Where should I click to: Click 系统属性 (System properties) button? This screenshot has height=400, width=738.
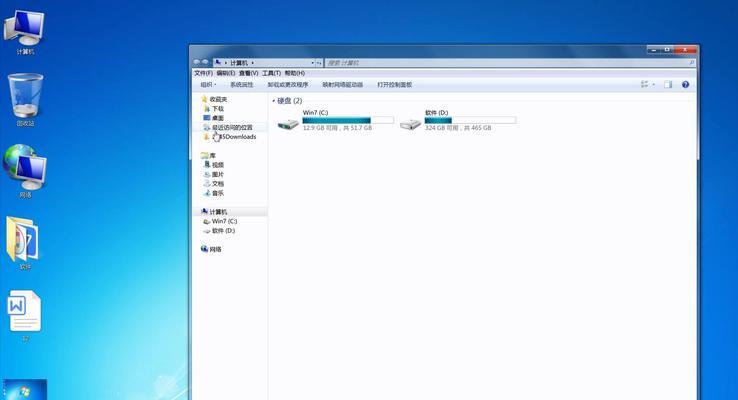click(241, 85)
